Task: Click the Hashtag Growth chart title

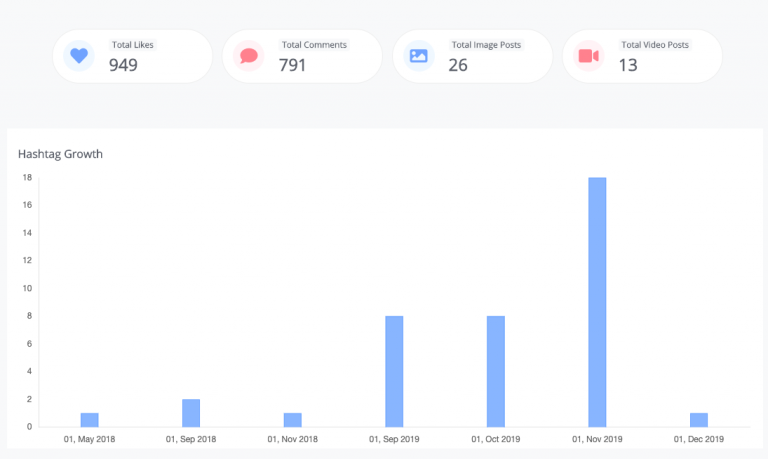Action: 60,154
